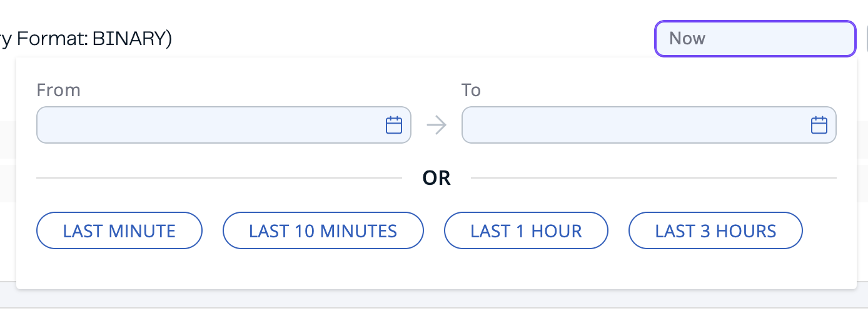This screenshot has height=311, width=868.
Task: Select the LAST MINUTE preset
Action: point(119,231)
